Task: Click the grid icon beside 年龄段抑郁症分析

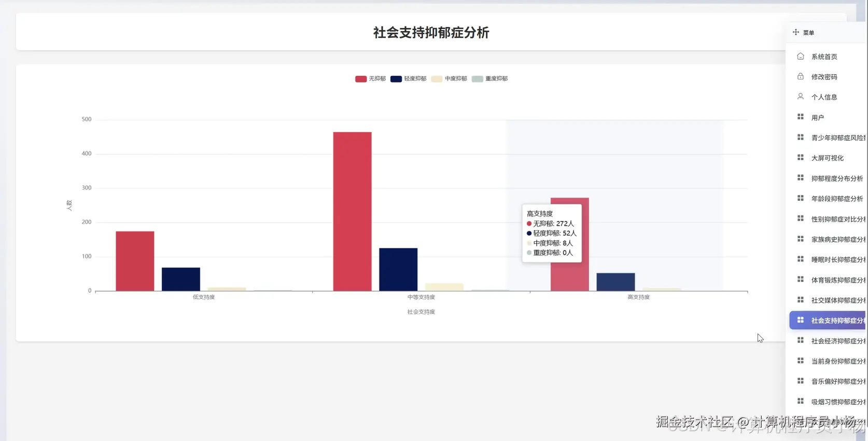Action: coord(801,198)
